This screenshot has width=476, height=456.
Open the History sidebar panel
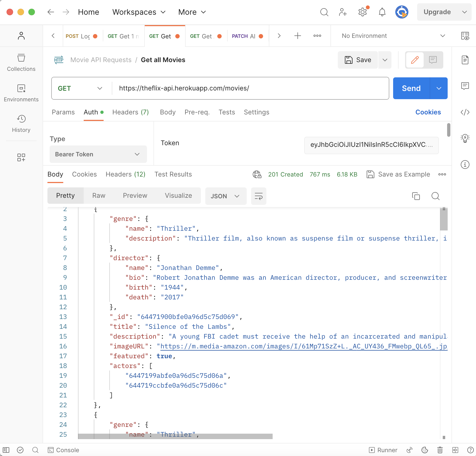tap(21, 123)
